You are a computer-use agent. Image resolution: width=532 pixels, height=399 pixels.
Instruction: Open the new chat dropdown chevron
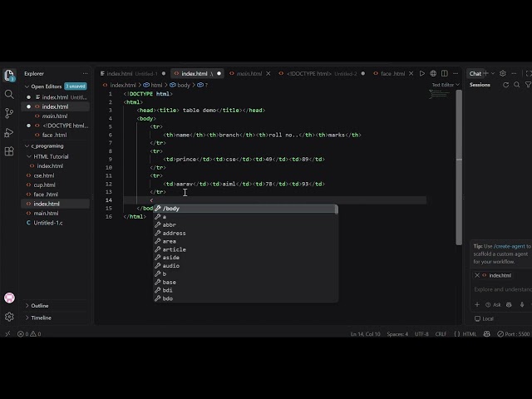[x=493, y=73]
